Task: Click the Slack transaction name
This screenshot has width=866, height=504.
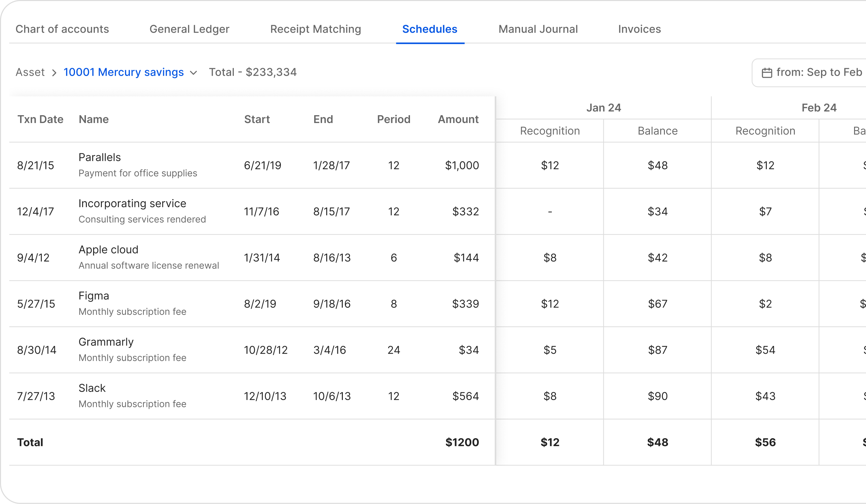Action: [92, 388]
